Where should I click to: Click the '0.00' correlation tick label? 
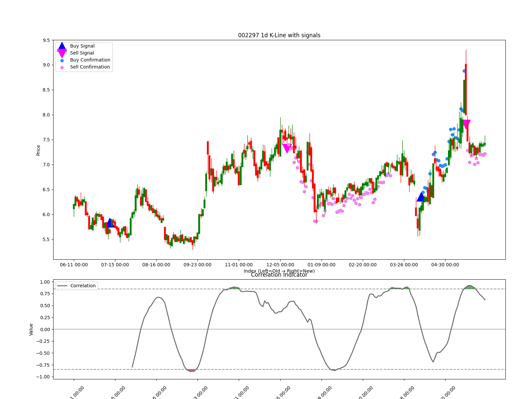[45, 330]
